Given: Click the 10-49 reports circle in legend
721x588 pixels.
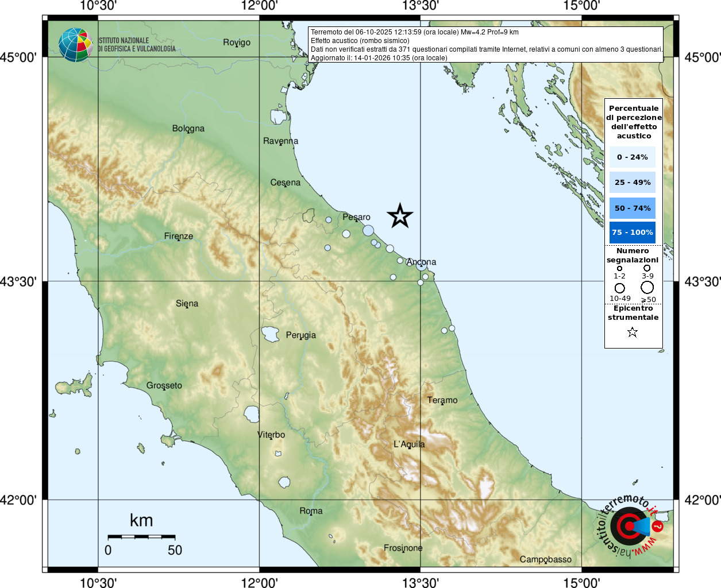Looking at the screenshot, I should tap(619, 288).
